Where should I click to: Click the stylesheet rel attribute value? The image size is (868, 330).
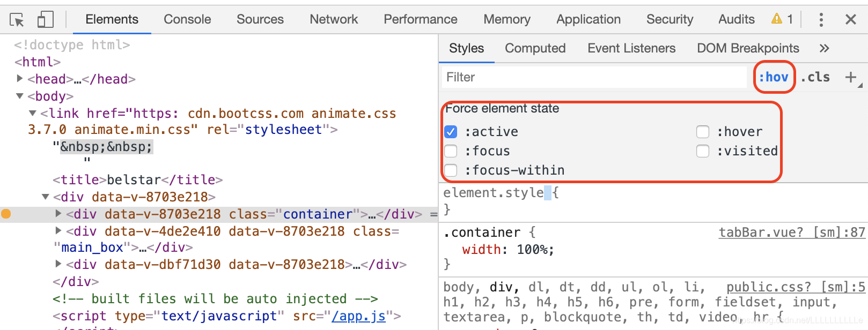283,130
